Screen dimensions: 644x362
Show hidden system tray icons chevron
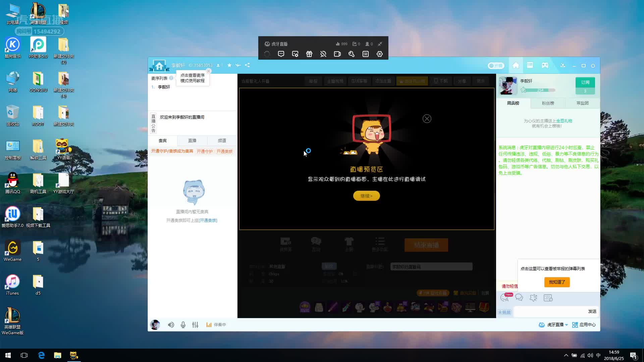click(x=566, y=355)
